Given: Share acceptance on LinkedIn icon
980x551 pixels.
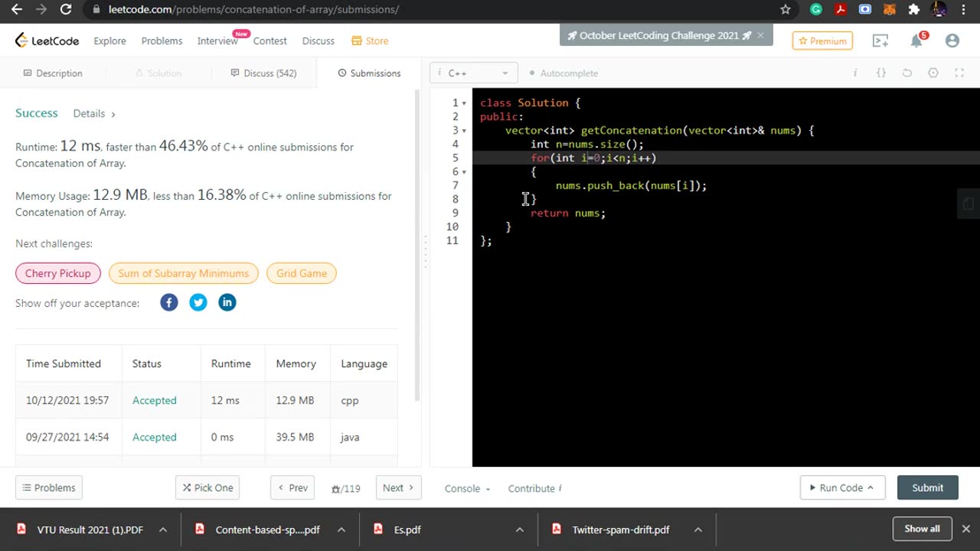Looking at the screenshot, I should pos(227,302).
